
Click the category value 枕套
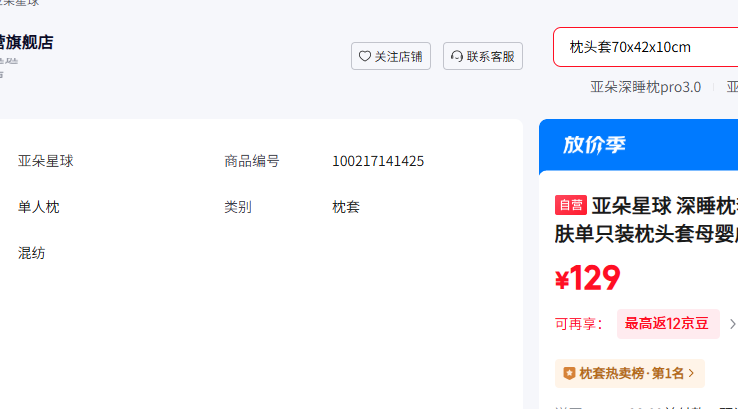click(x=346, y=207)
